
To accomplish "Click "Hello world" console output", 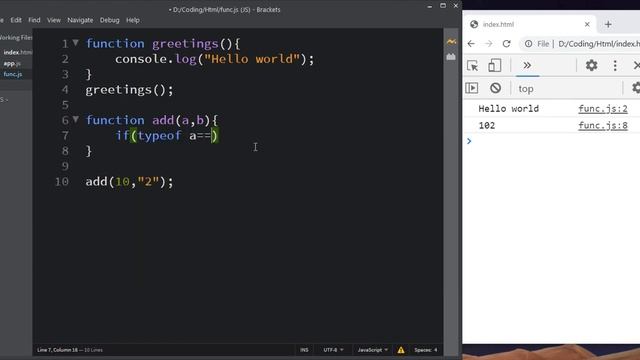I will 509,109.
